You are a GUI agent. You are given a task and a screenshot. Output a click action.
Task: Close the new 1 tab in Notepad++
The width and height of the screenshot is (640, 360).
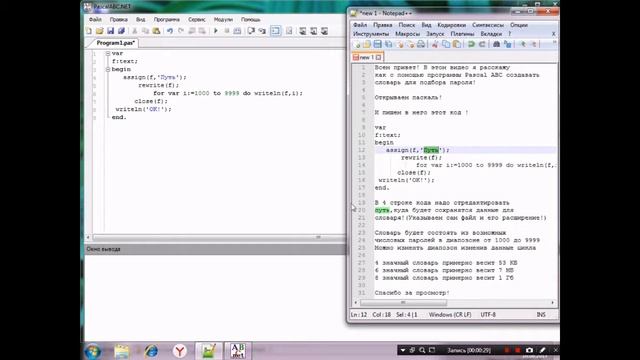point(379,58)
